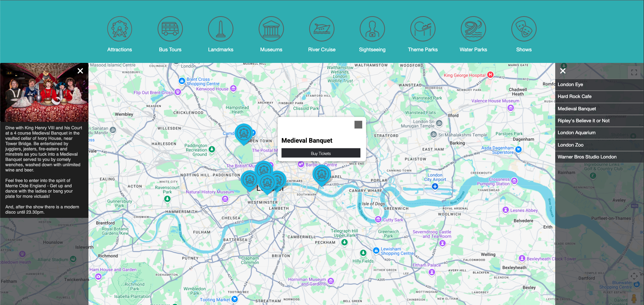Image resolution: width=644 pixels, height=305 pixels.
Task: Click the attraction pin near Paddington
Action: [250, 181]
